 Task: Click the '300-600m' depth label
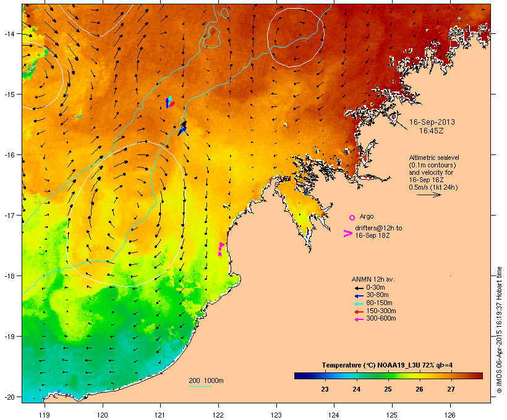(x=381, y=319)
